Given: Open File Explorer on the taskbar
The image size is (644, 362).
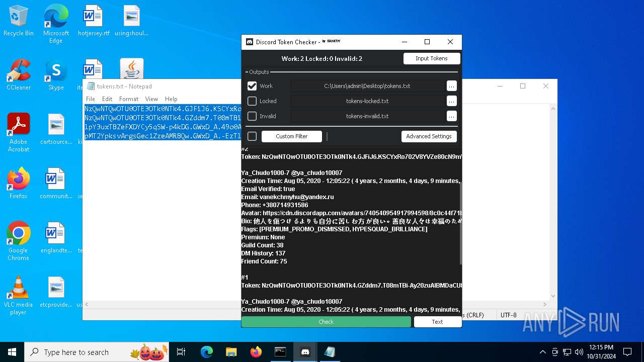Looking at the screenshot, I should pos(231,352).
